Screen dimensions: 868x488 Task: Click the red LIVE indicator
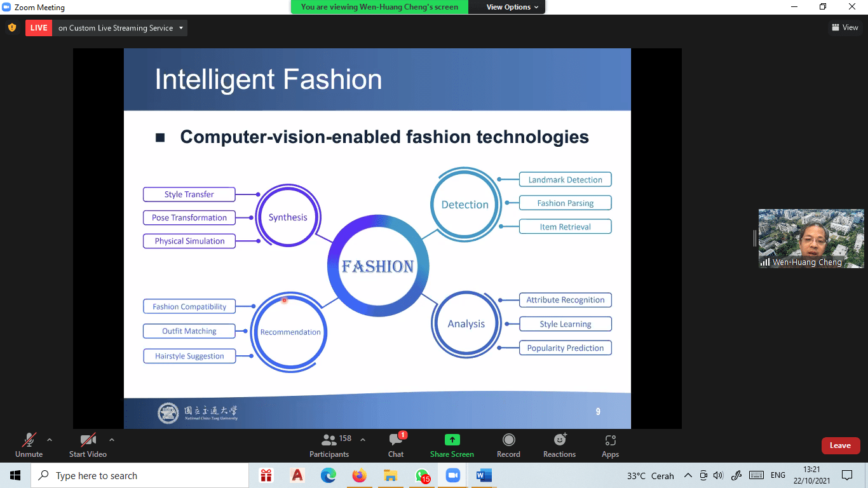(39, 28)
